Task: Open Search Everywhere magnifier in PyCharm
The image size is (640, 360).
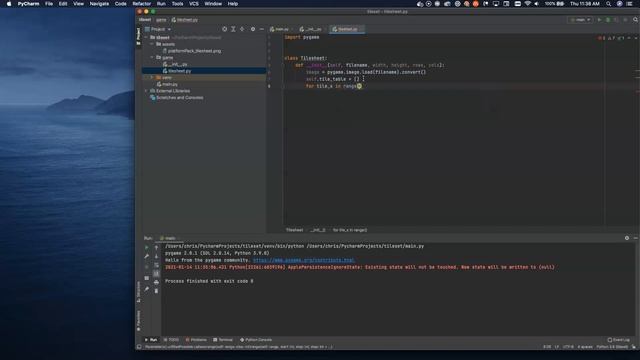Action: [x=636, y=20]
